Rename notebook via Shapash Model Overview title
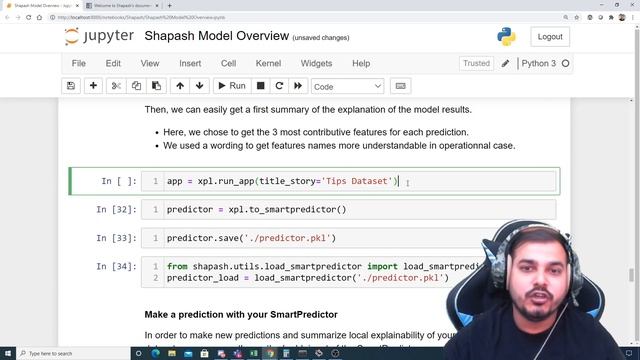Image resolution: width=640 pixels, height=360 pixels. pos(217,36)
